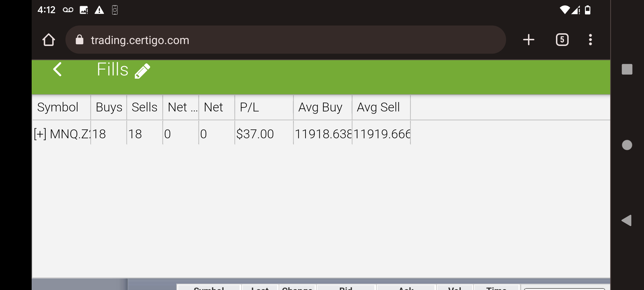Click the Avg Buy column header
The width and height of the screenshot is (644, 290).
(x=323, y=107)
